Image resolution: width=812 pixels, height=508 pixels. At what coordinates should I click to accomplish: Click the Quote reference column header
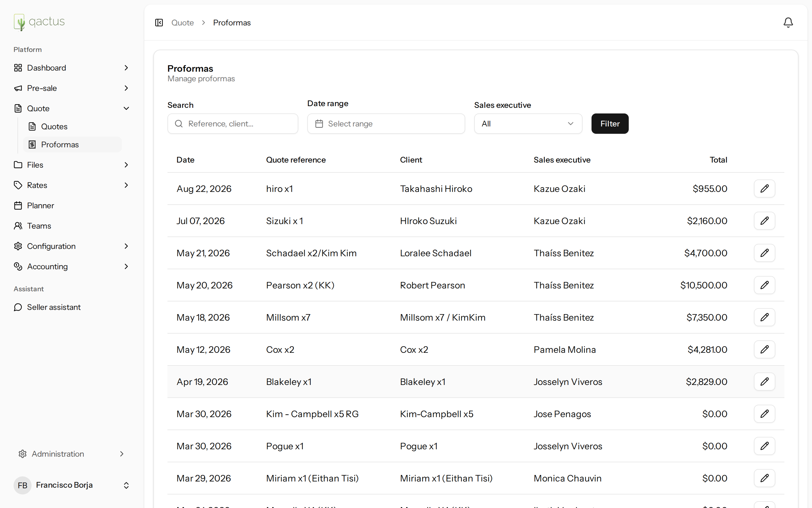(x=295, y=160)
